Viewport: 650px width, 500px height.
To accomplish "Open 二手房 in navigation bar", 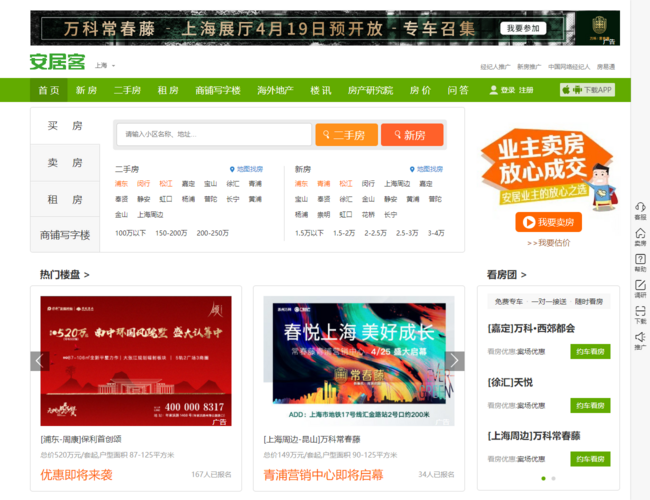I will pyautogui.click(x=127, y=90).
